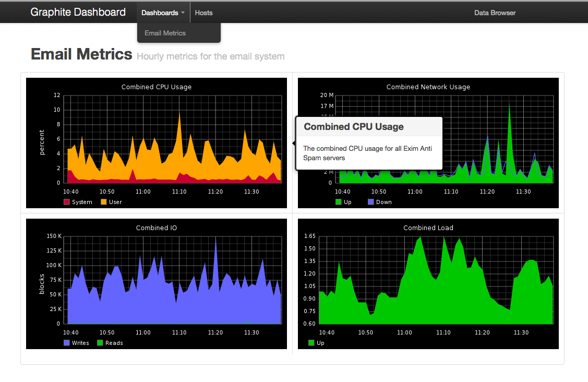Open the Data Browser link
Viewport: 588px width, 382px height.
click(495, 13)
